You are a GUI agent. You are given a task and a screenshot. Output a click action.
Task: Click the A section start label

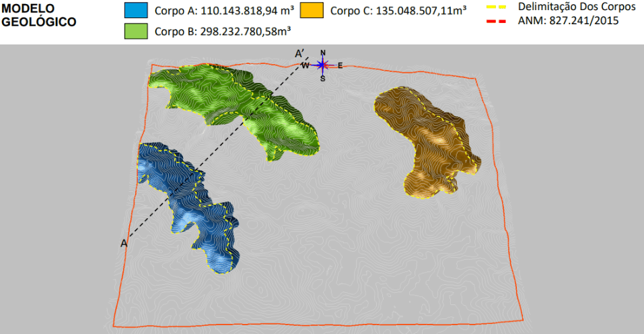124,243
